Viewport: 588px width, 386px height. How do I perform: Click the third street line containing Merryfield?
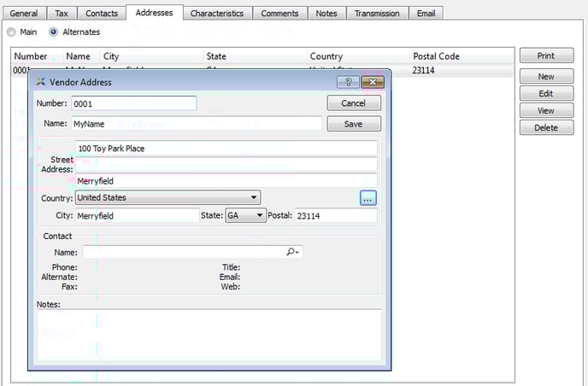click(226, 181)
